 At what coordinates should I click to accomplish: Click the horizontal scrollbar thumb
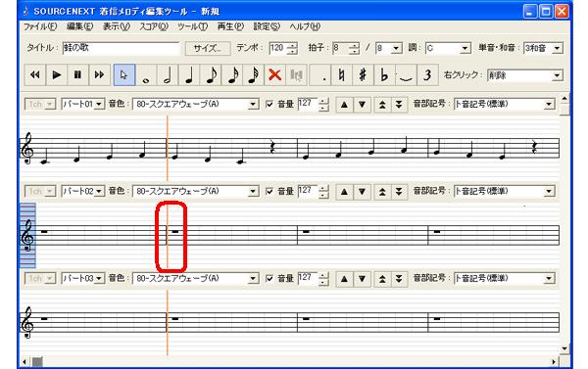37,361
